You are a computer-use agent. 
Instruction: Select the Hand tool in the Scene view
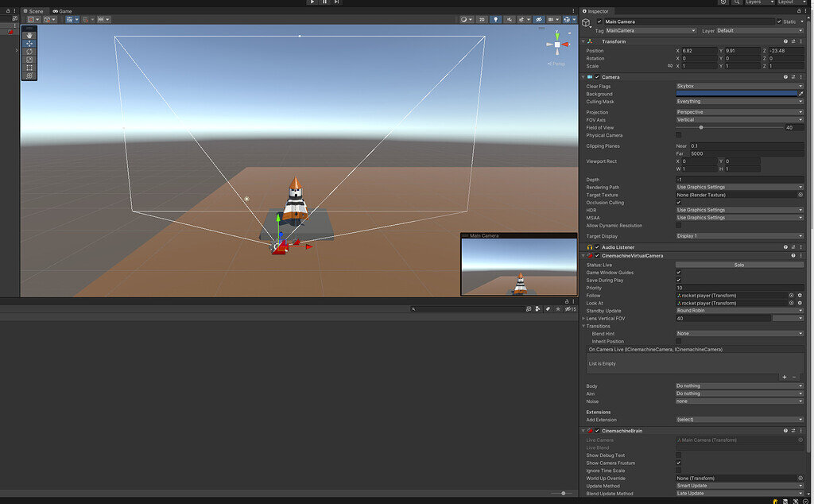tap(29, 35)
